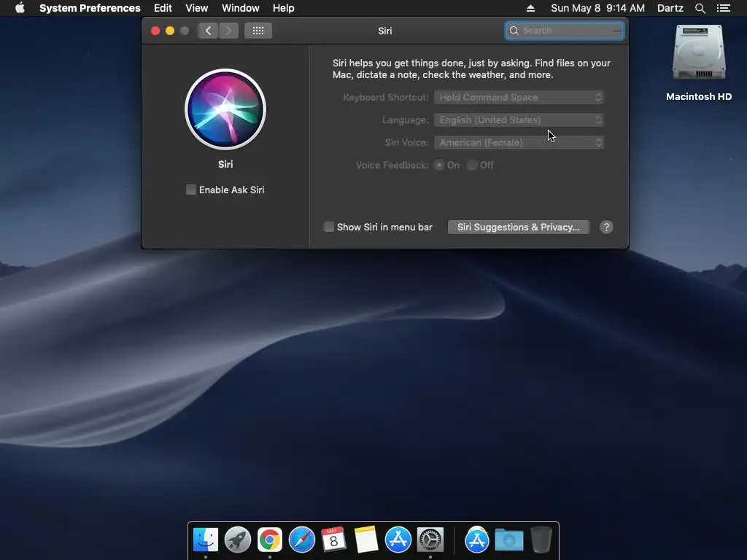
Task: Open Notification Center list icon
Action: pyautogui.click(x=724, y=8)
